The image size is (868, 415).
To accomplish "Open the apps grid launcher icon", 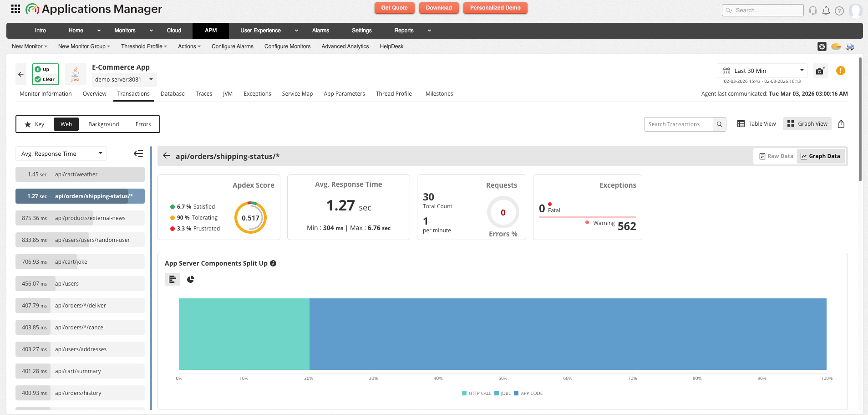I will (15, 9).
